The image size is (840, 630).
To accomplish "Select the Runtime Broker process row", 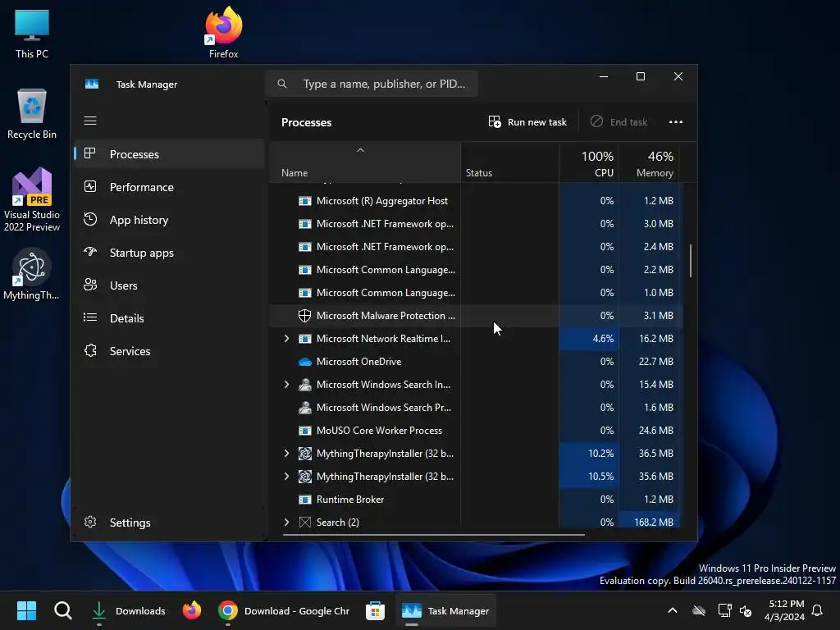I will point(475,500).
